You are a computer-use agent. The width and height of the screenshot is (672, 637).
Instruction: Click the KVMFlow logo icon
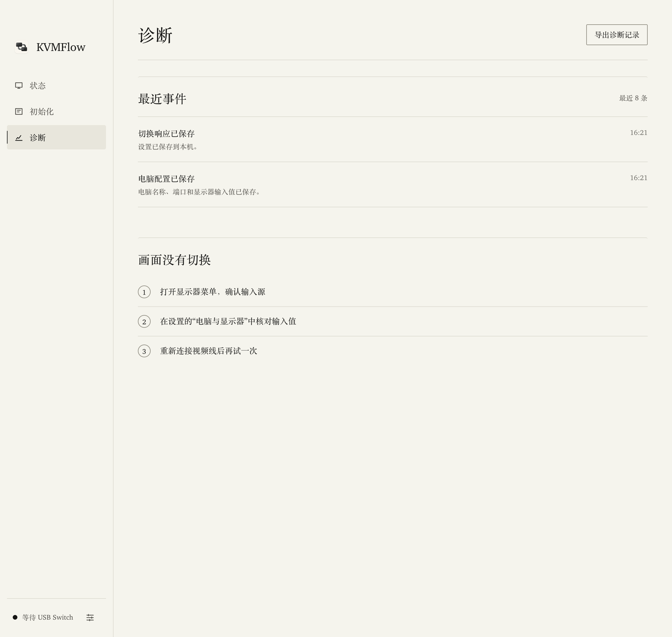pyautogui.click(x=21, y=47)
